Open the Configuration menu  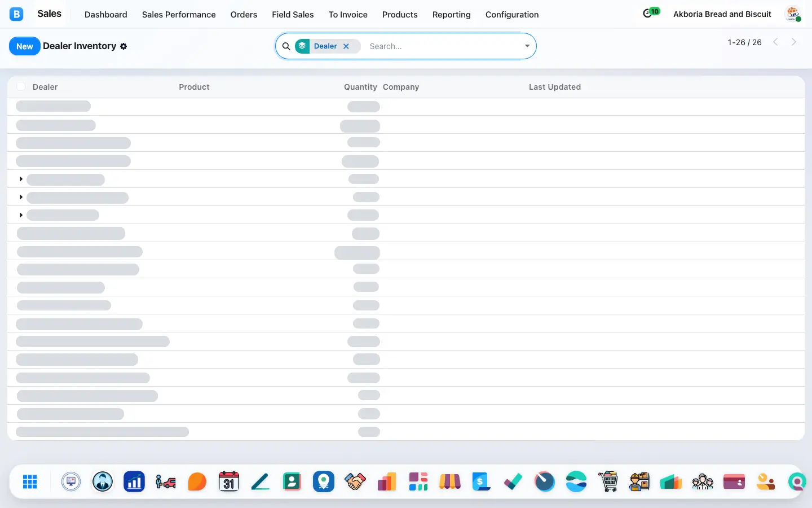point(512,15)
